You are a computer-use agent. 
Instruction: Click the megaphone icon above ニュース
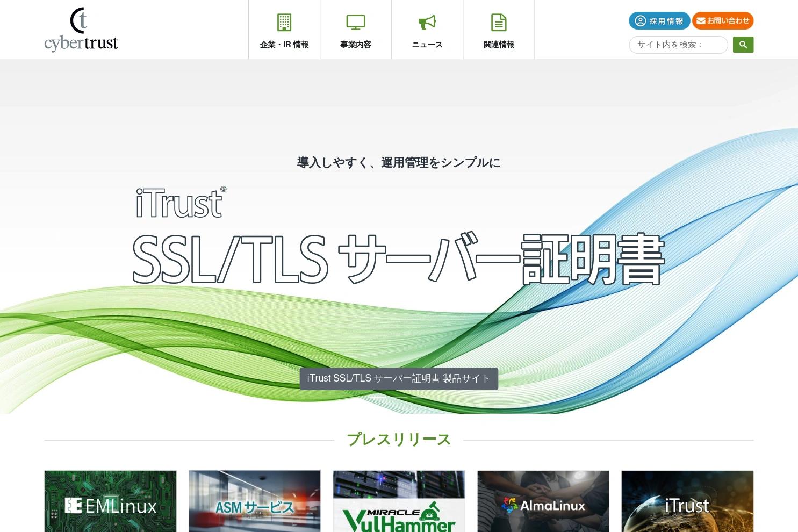tap(427, 23)
